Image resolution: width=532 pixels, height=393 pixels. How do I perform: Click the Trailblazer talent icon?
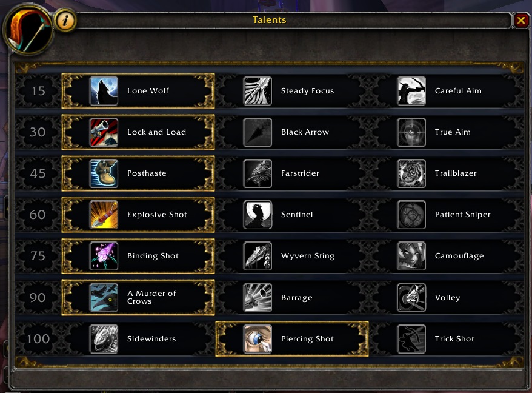411,173
